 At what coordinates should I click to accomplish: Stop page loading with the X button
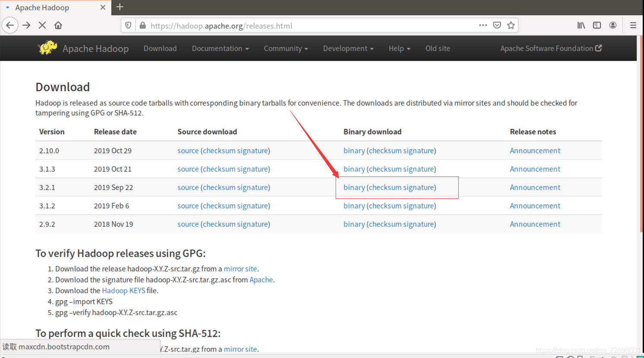coord(42,25)
